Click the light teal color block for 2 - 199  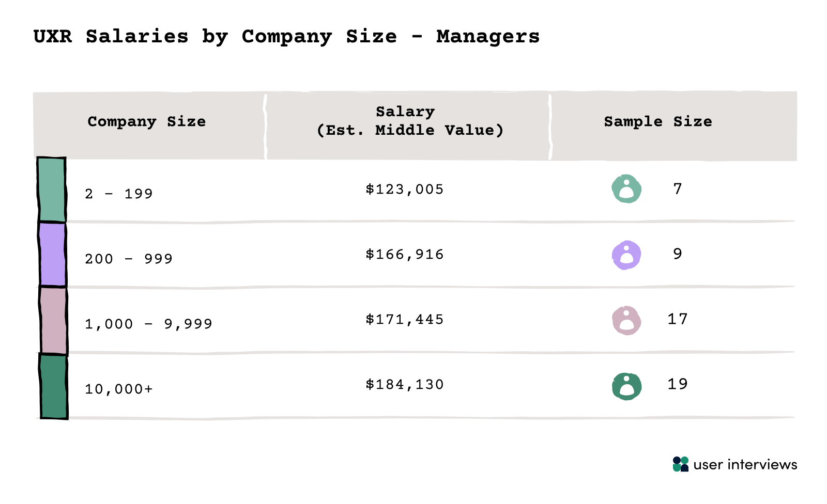point(52,190)
